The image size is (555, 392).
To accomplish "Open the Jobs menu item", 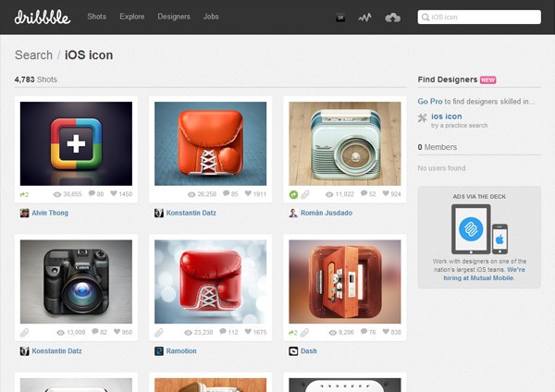I will tap(211, 17).
